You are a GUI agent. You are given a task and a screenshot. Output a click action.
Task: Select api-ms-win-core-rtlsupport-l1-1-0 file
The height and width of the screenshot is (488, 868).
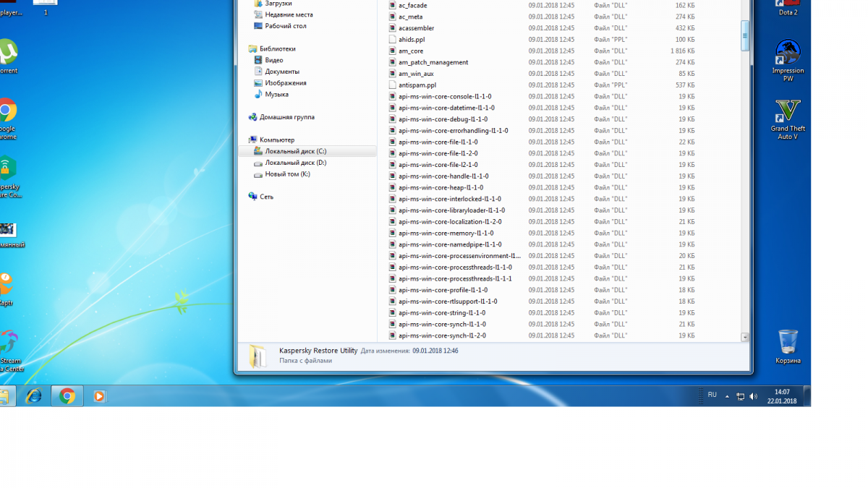[x=448, y=301]
